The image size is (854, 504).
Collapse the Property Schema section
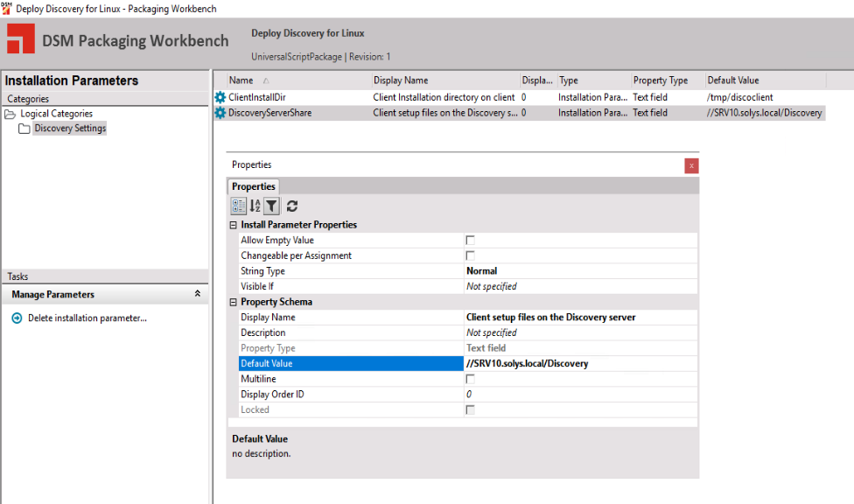pyautogui.click(x=233, y=302)
